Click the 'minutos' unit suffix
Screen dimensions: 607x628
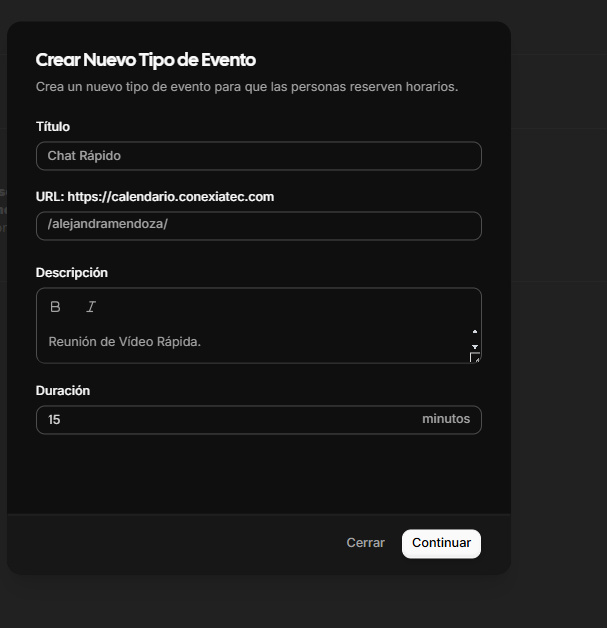coord(446,419)
